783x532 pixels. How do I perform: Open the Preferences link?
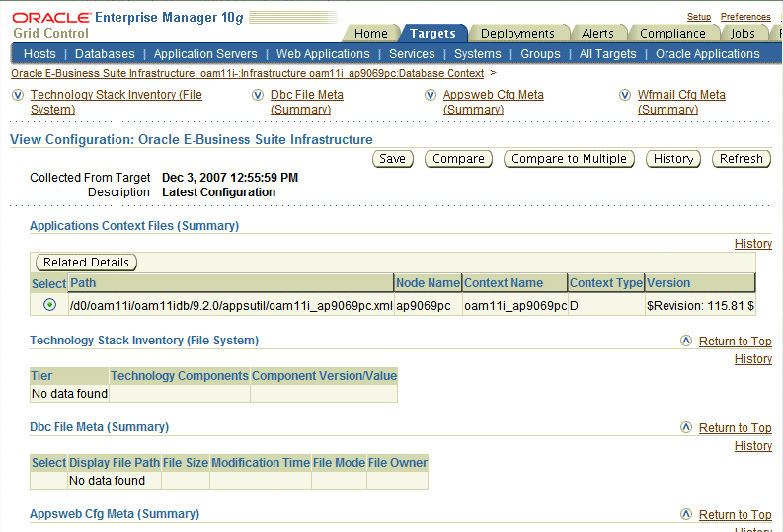[745, 17]
